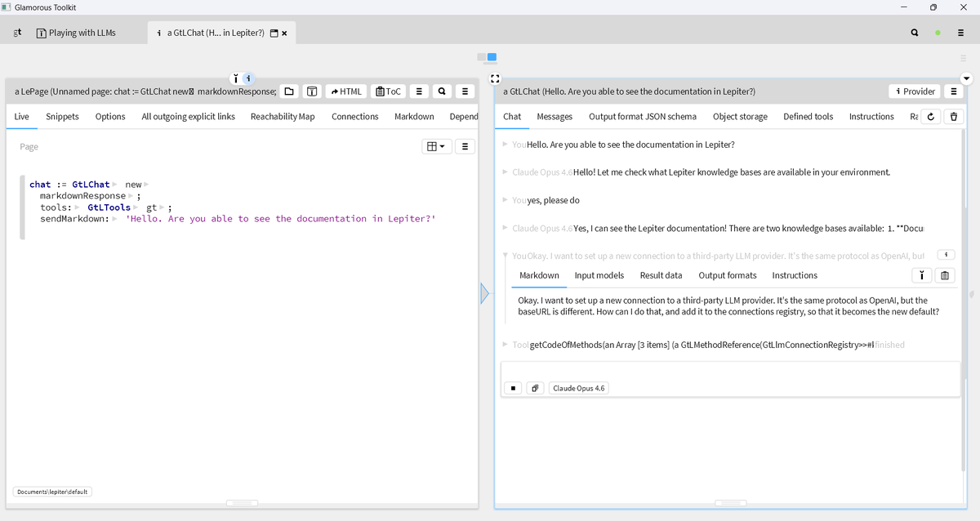Click the clipboard icon in the message toolbar

click(x=944, y=276)
